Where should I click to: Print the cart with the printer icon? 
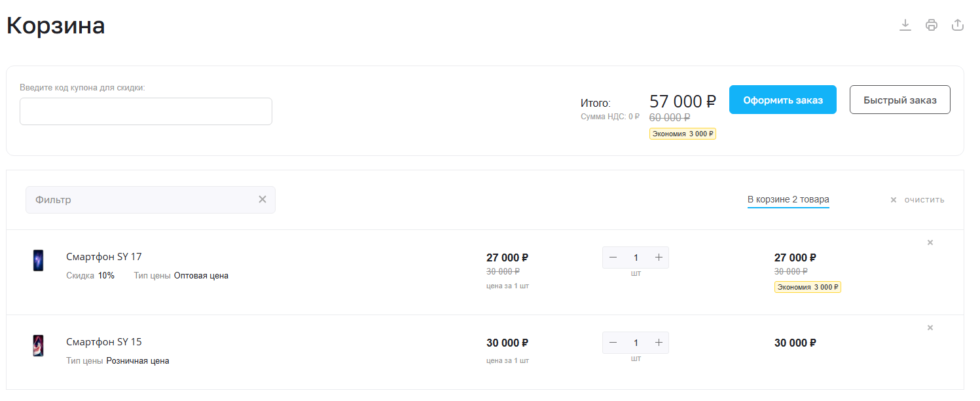(932, 25)
